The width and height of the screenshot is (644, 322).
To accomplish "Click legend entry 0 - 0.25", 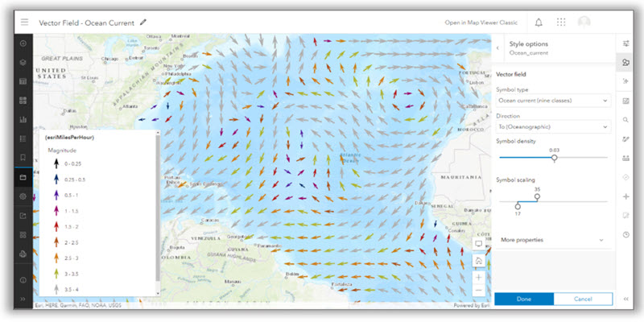I will point(72,163).
